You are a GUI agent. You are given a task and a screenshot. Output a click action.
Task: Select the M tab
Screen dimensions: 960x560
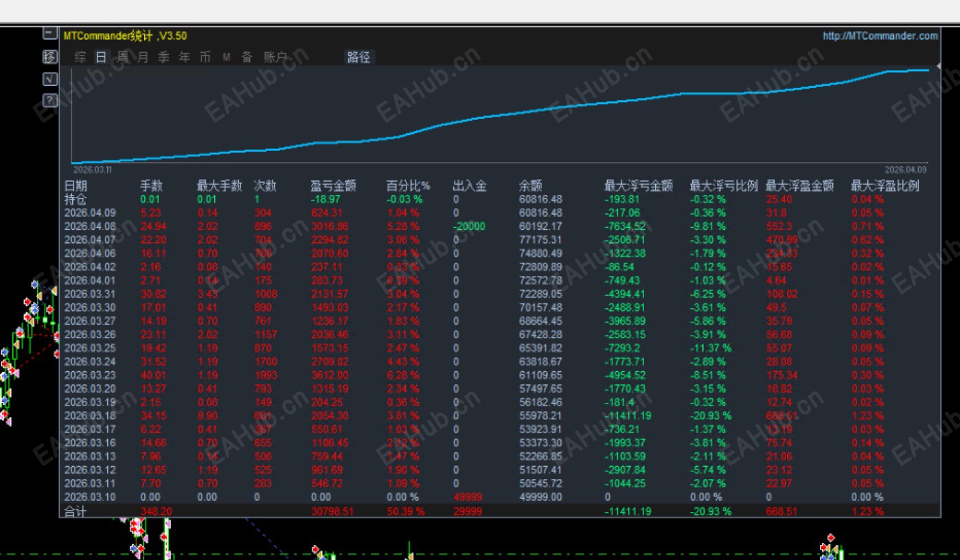pos(226,58)
